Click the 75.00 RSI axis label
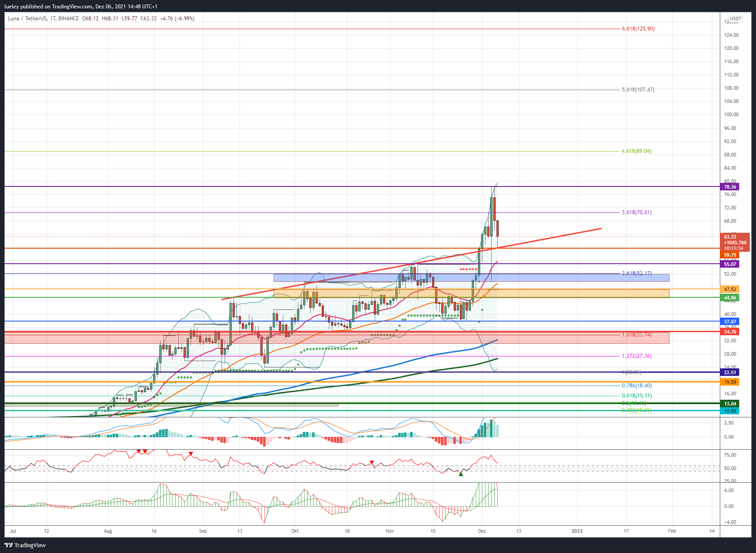 coord(730,455)
